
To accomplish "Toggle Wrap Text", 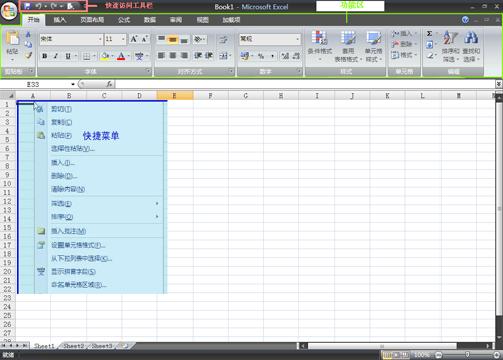I will coord(223,39).
